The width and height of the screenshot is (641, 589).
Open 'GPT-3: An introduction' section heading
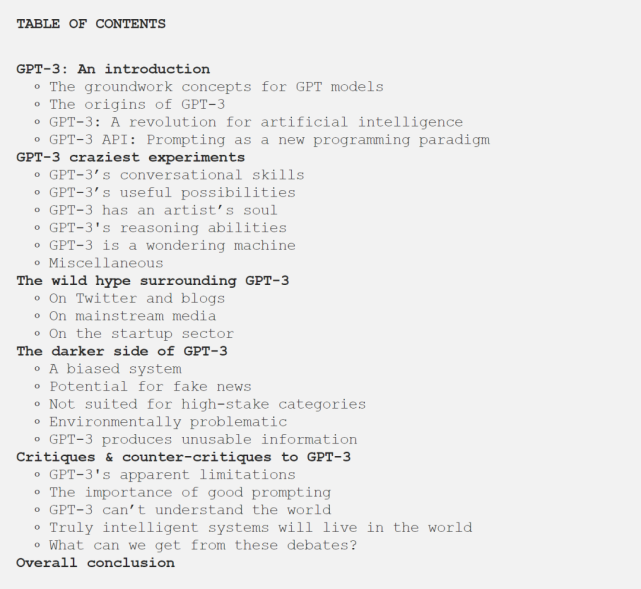113,69
